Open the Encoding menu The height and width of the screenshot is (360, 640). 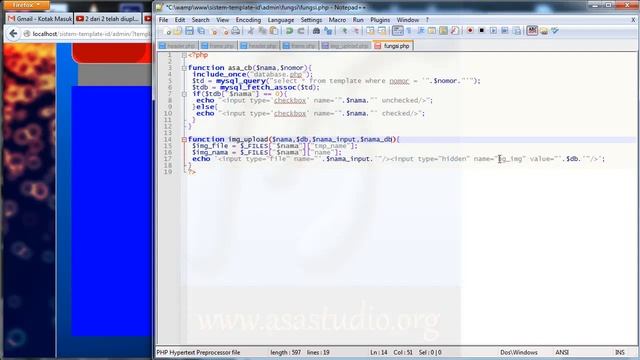click(x=248, y=20)
